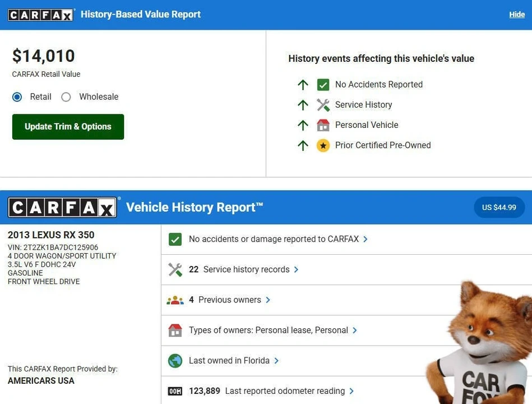532x404 pixels.
Task: Select the Wholesale value radio button
Action: [x=66, y=97]
